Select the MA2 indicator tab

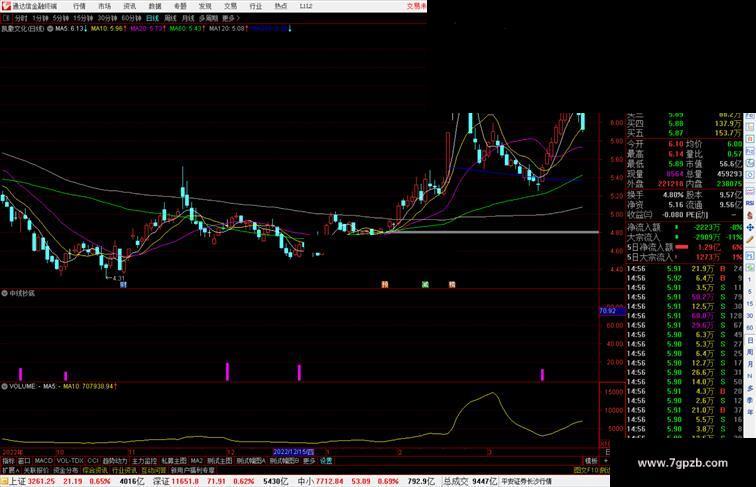(x=197, y=461)
